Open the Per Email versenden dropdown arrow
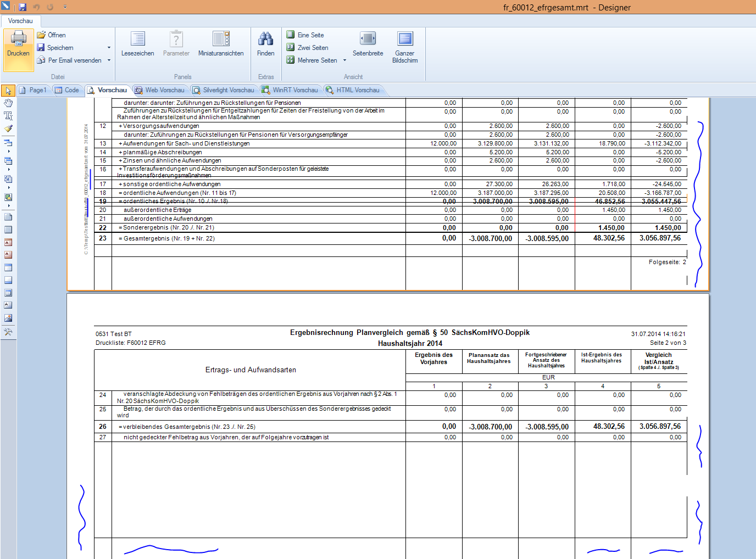756x559 pixels. 109,60
